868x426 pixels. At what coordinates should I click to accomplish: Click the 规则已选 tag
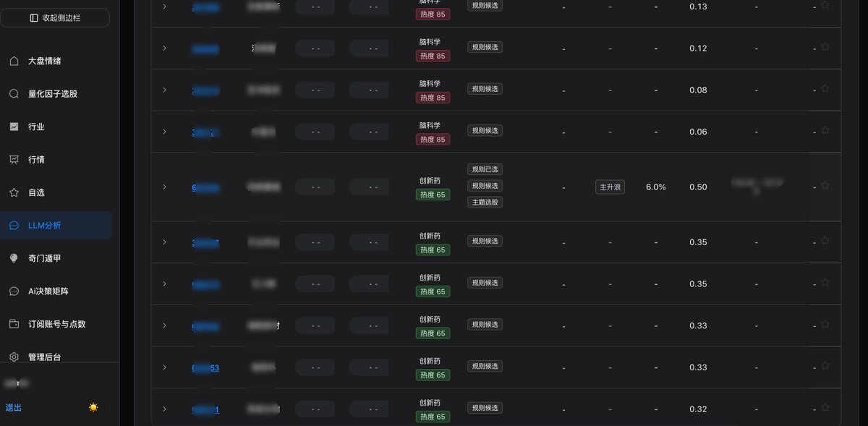[x=485, y=169]
